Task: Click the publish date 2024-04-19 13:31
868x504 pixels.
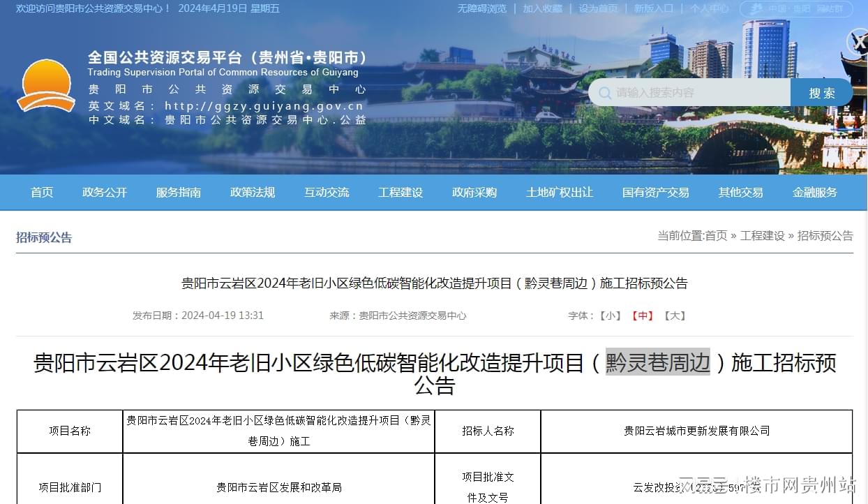Action: (223, 316)
